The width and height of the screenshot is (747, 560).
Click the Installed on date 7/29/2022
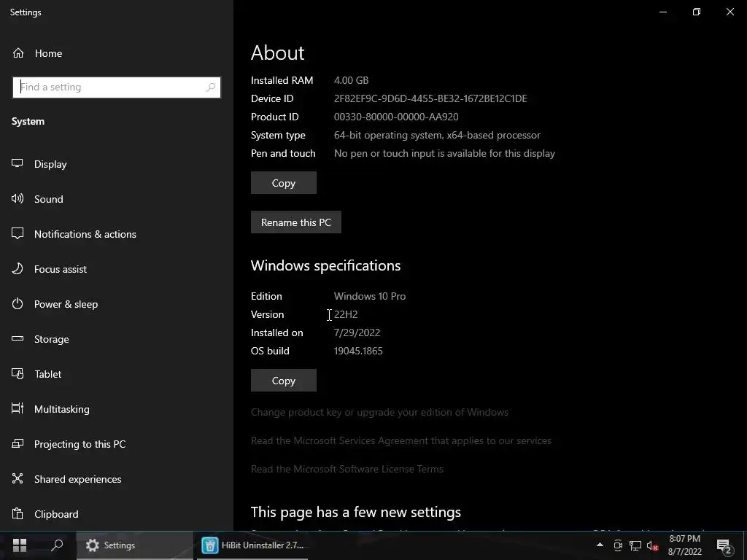coord(357,332)
